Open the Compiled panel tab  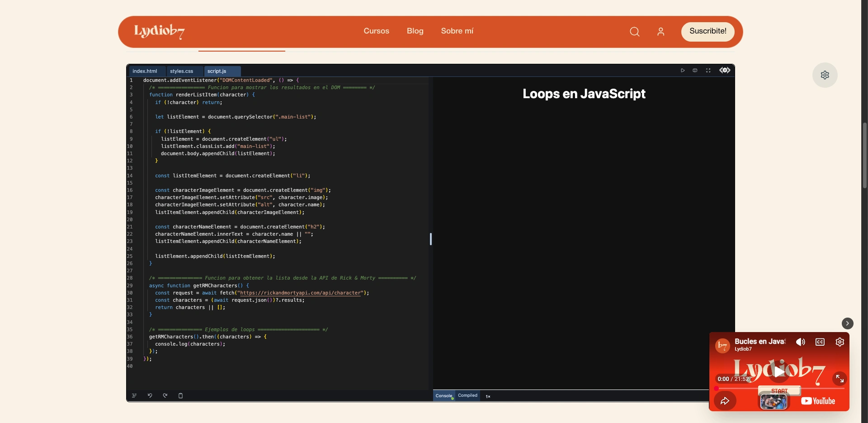point(467,395)
